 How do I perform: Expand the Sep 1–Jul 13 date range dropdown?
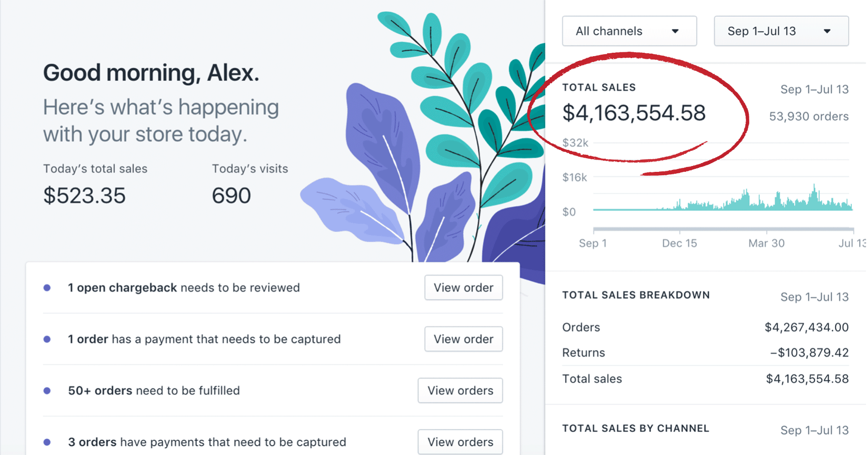click(x=781, y=31)
